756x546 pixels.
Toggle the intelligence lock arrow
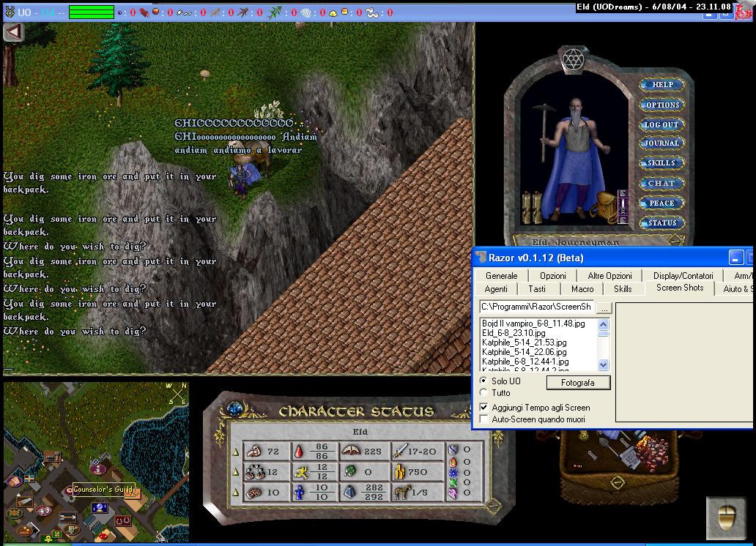[x=236, y=492]
